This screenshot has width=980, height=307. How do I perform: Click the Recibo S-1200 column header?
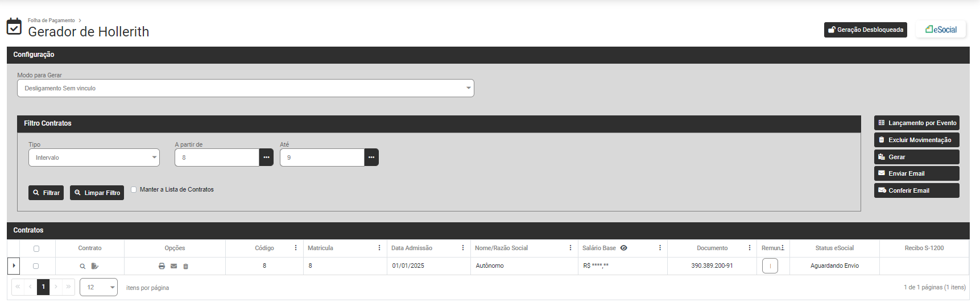[x=924, y=248]
